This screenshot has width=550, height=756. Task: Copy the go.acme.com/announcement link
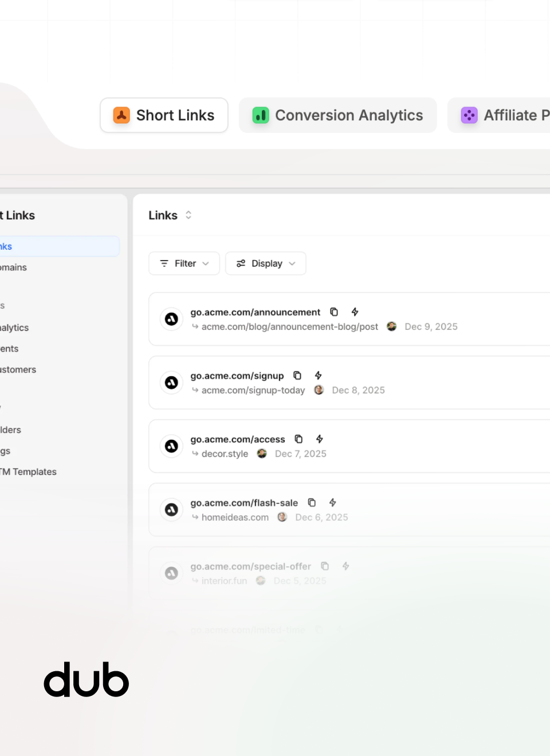[x=334, y=312]
